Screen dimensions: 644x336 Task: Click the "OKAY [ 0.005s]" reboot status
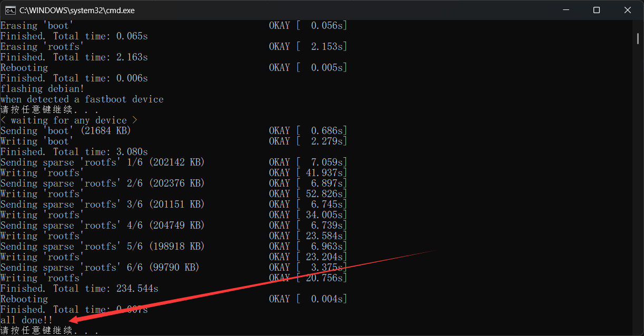tap(308, 68)
